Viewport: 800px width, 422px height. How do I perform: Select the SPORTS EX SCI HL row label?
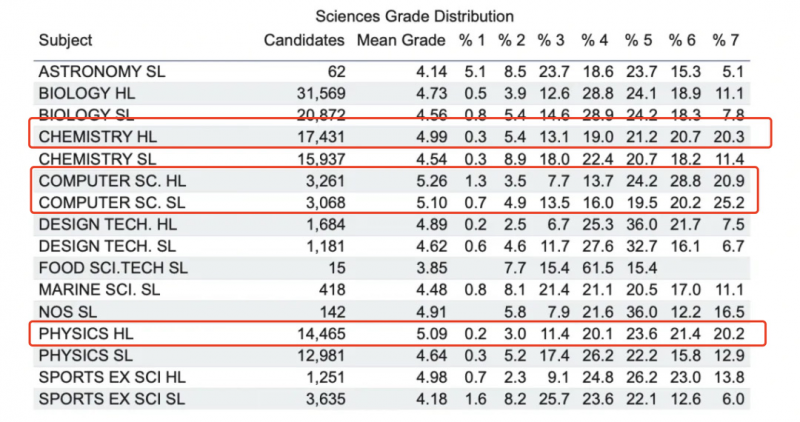coord(112,377)
